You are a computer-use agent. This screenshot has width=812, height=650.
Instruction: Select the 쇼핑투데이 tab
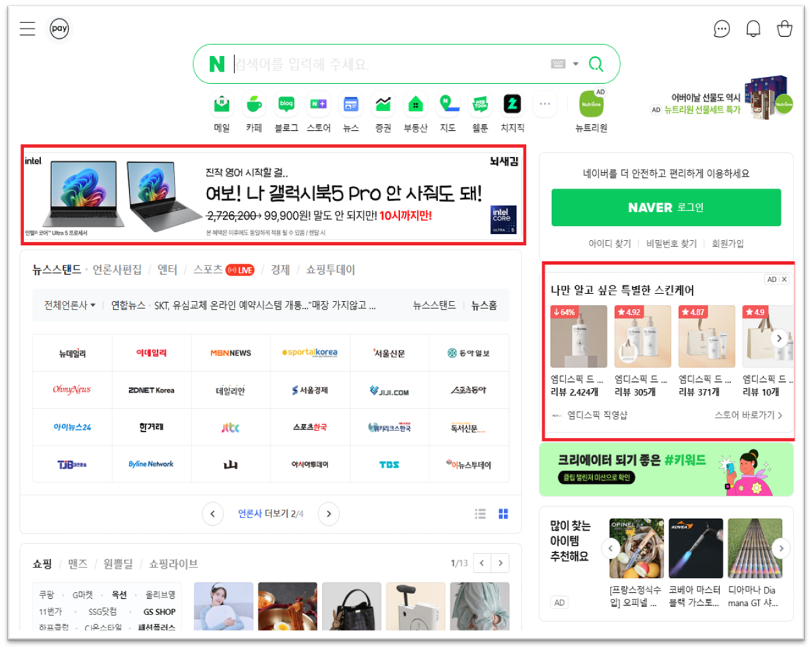point(330,269)
